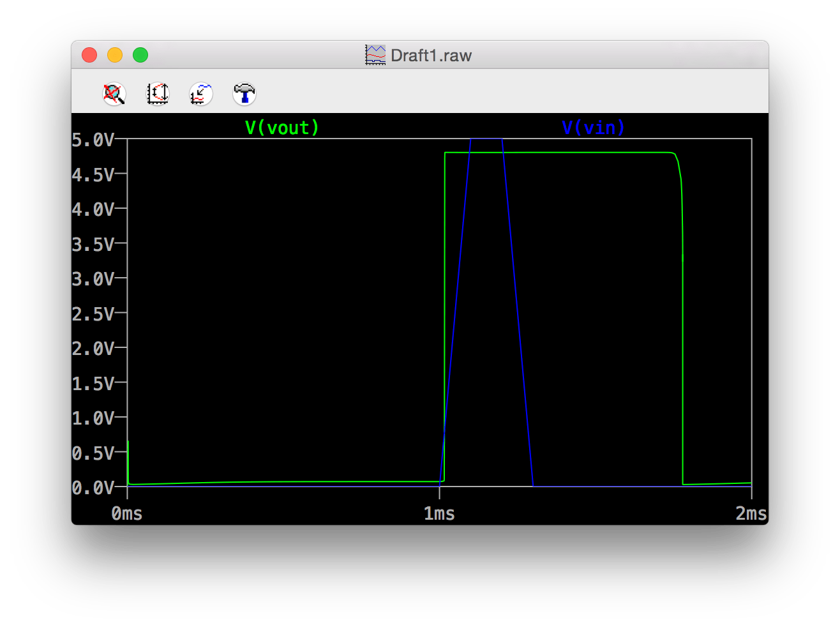
Task: Click the 1.5V vertical axis label
Action: pos(93,383)
